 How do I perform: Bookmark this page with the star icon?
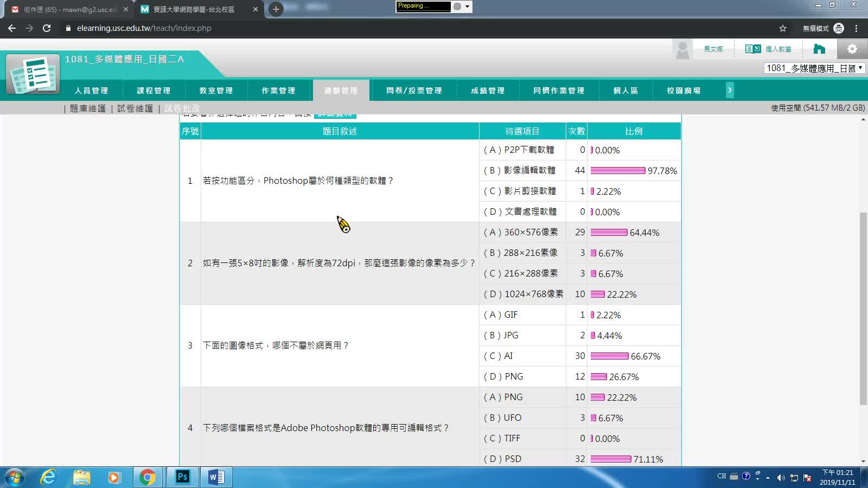782,28
